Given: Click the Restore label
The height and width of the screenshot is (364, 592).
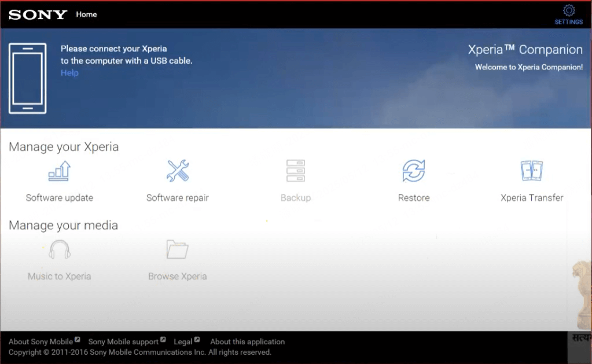Looking at the screenshot, I should click(x=414, y=198).
